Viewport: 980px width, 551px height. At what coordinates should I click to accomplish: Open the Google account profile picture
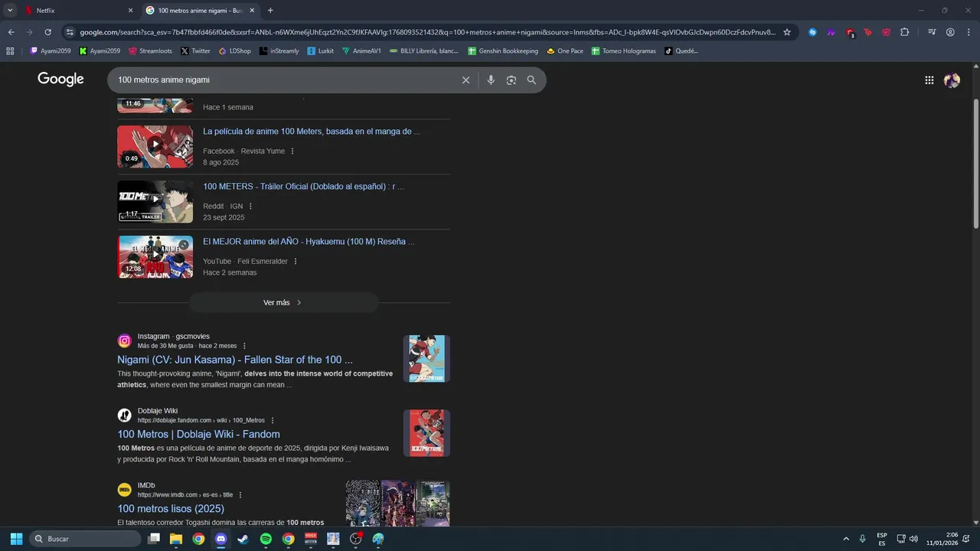[952, 80]
